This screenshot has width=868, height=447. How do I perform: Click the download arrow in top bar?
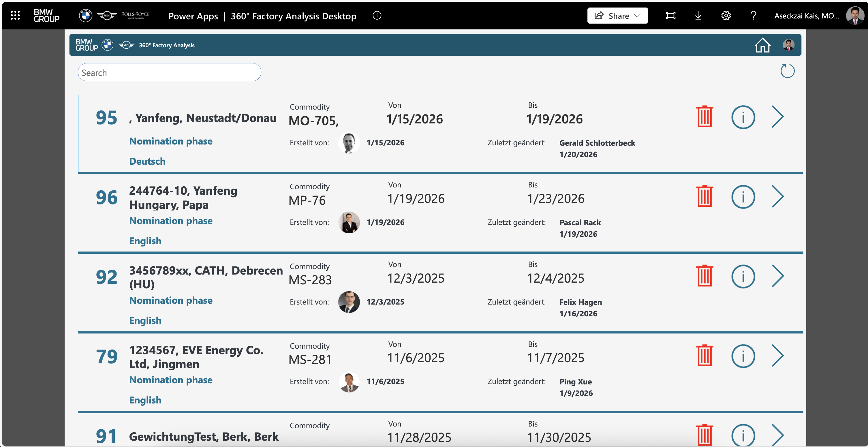click(698, 16)
